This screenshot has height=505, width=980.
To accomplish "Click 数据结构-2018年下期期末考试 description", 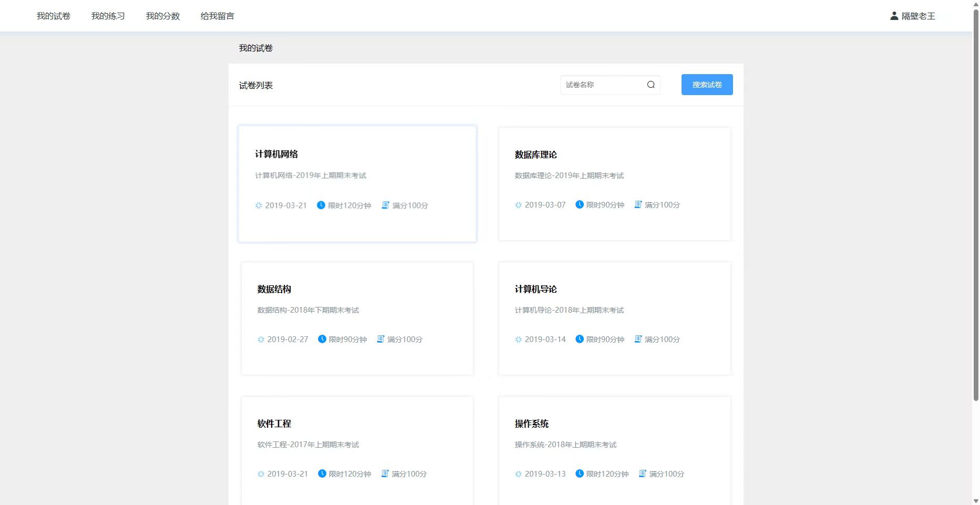I will click(x=308, y=310).
